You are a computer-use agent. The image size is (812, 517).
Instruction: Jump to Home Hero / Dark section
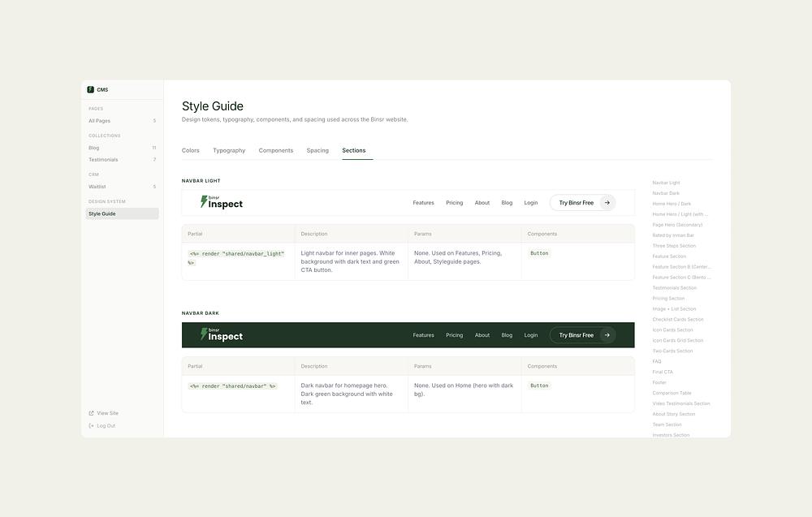pyautogui.click(x=672, y=204)
